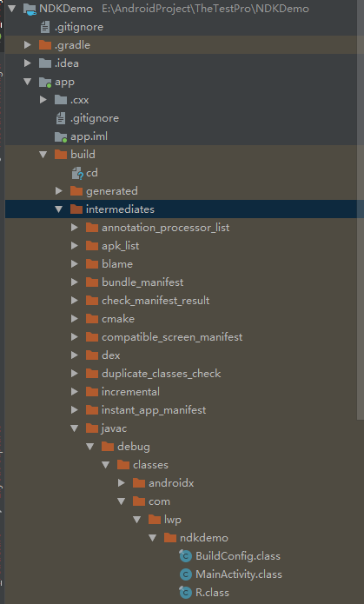Image resolution: width=364 pixels, height=604 pixels.
Task: Collapse the com folder arrow
Action: click(x=122, y=501)
